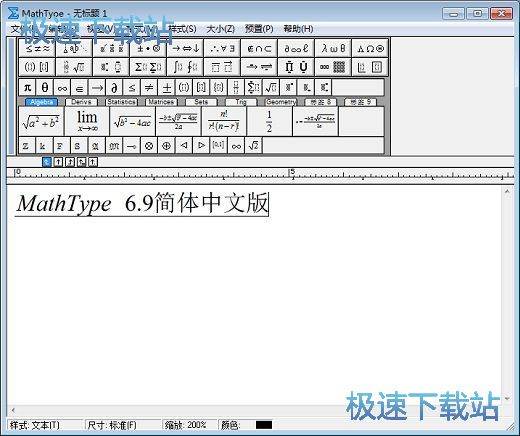Screen dimensions: 520x436
Task: Insert the θ symbol from small bar
Action: 45,88
